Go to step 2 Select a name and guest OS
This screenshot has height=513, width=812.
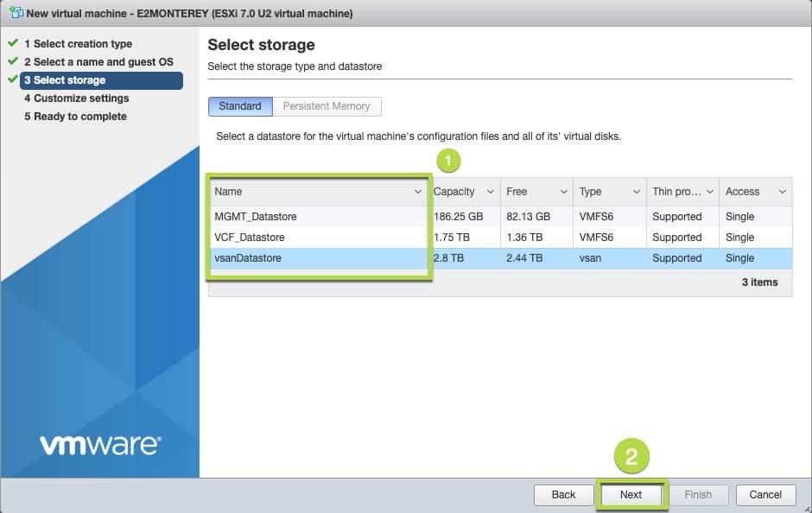pyautogui.click(x=99, y=62)
